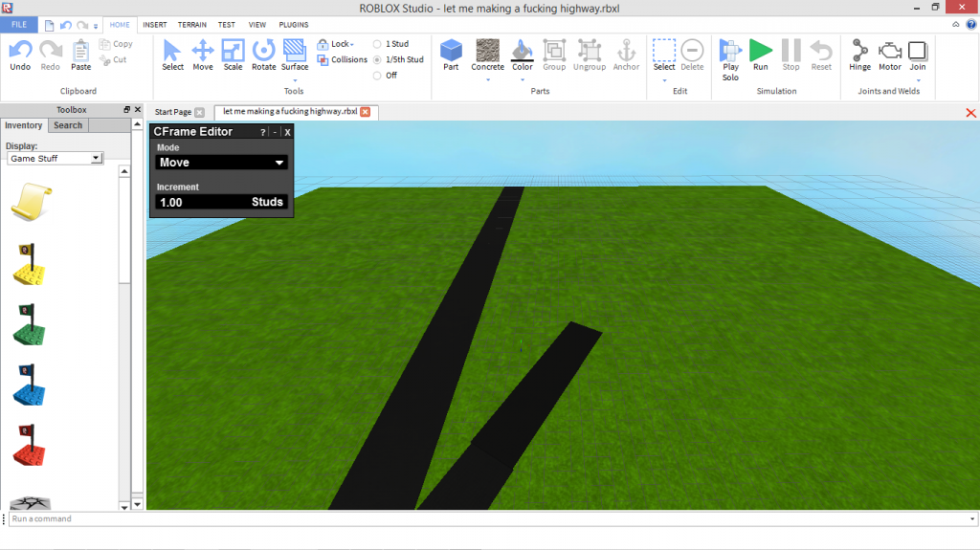Switch to the INSERT ribbon tab
The height and width of the screenshot is (550, 980).
(x=154, y=25)
